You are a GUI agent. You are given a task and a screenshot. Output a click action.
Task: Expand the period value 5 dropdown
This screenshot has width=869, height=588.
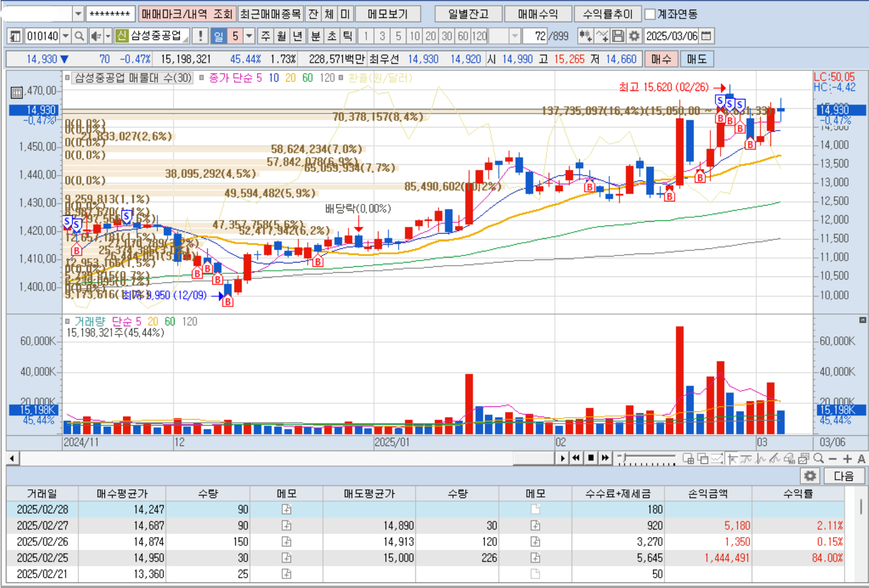point(249,36)
